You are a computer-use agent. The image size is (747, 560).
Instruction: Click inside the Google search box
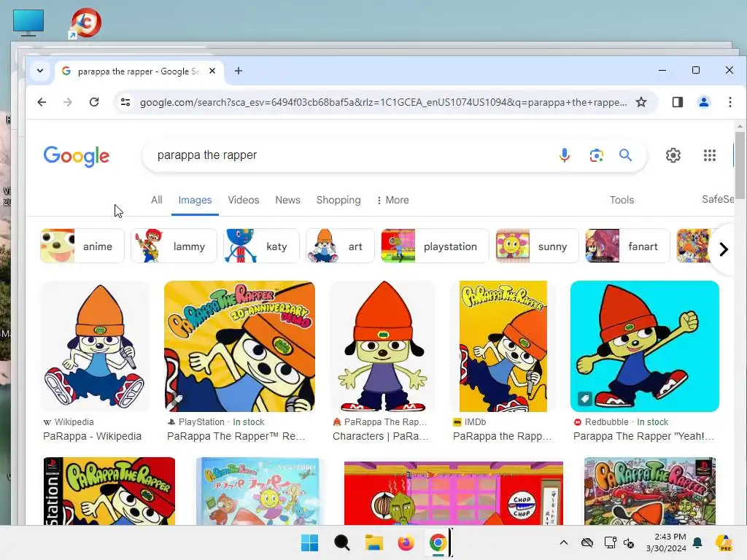click(x=352, y=155)
